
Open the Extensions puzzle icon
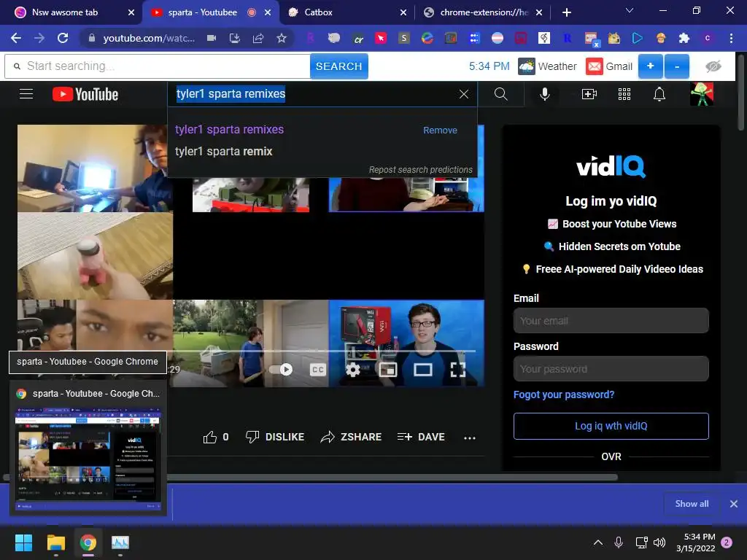coord(684,38)
